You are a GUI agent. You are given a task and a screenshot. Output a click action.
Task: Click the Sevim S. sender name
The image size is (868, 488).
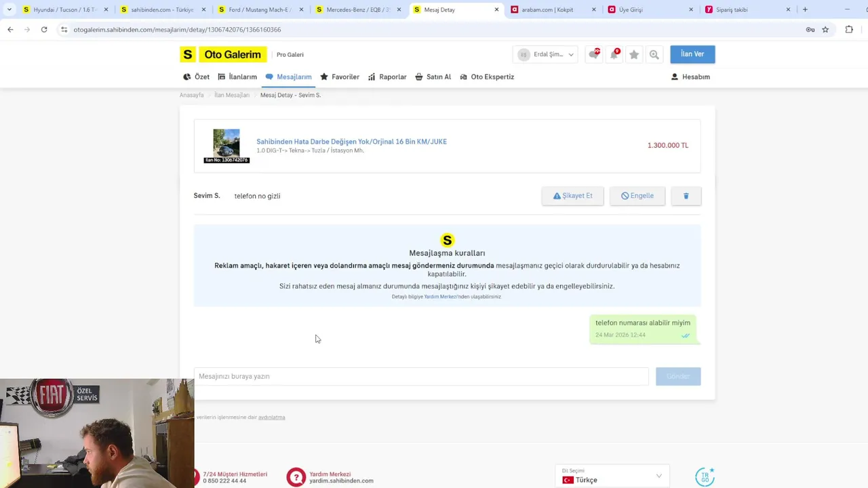207,196
